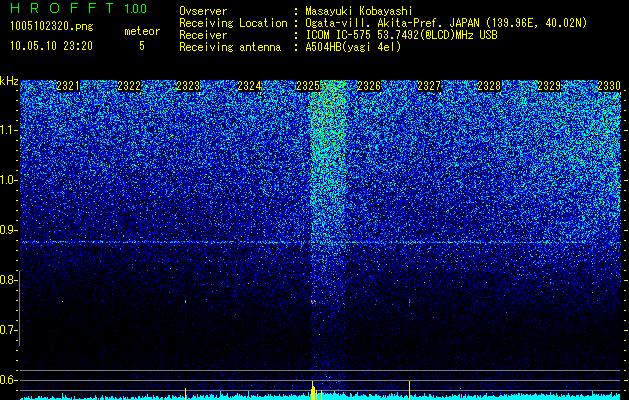Click the 2329 time marker
Image resolution: width=629 pixels, height=400 pixels.
pyautogui.click(x=549, y=86)
